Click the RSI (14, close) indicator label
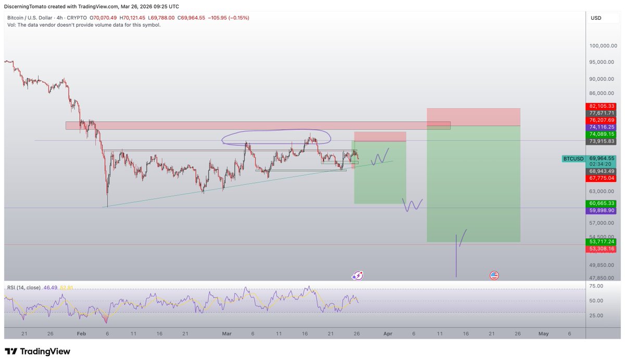The height and width of the screenshot is (364, 625). pos(24,287)
